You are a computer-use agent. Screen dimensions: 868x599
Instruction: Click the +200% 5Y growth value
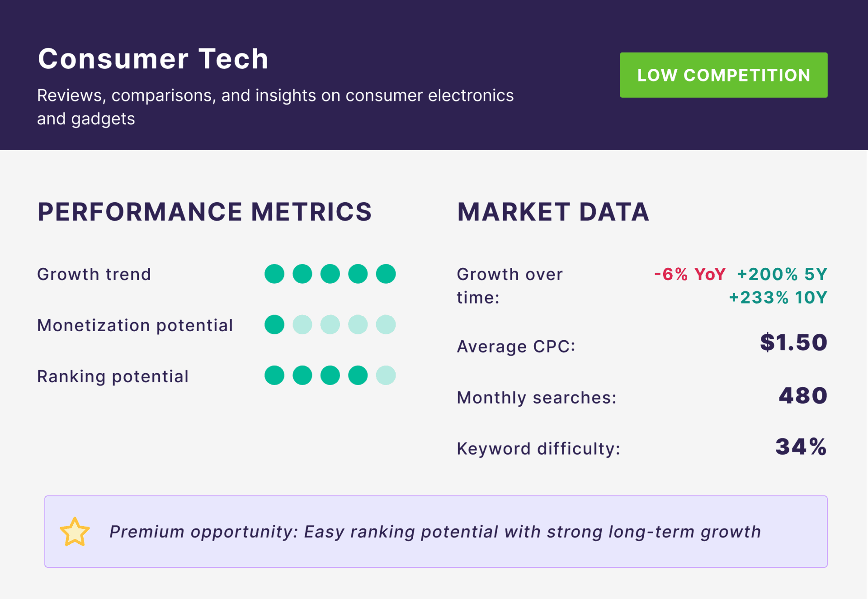(x=782, y=274)
